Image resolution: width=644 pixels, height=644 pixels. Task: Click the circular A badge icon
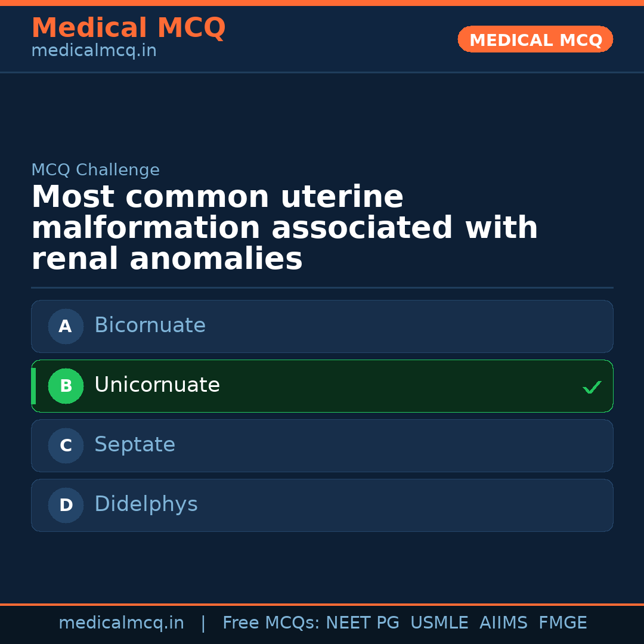(x=66, y=326)
